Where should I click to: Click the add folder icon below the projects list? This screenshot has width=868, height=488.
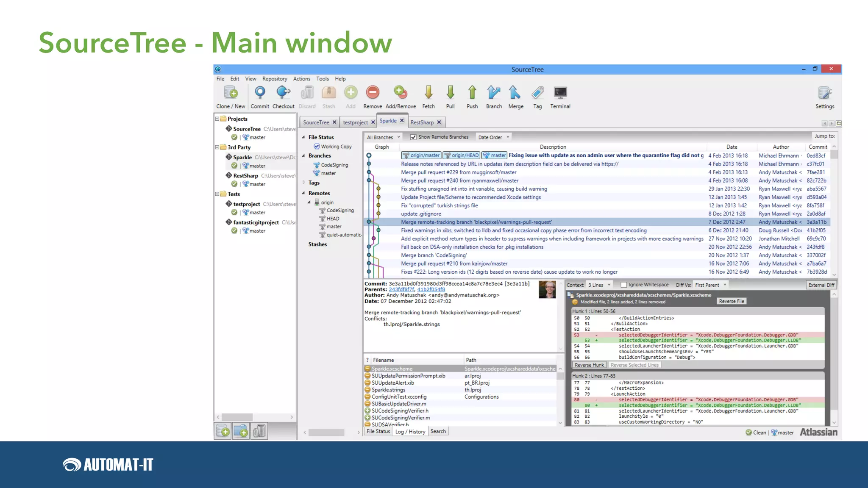[241, 431]
